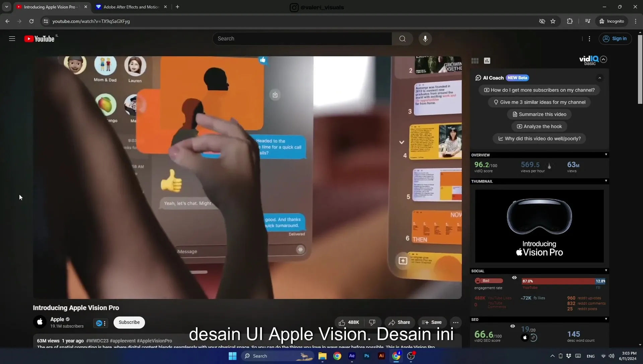643x364 pixels.
Task: Collapse the Overview section arrow
Action: tap(606, 155)
